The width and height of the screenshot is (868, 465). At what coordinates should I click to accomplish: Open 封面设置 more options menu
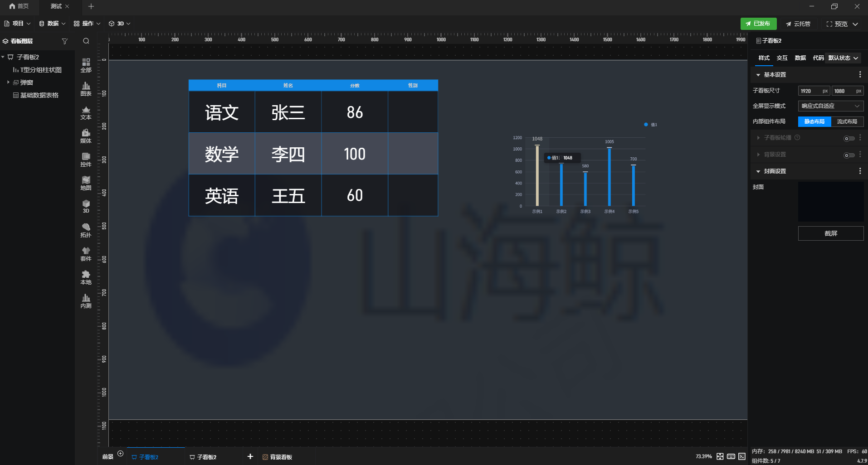(860, 171)
